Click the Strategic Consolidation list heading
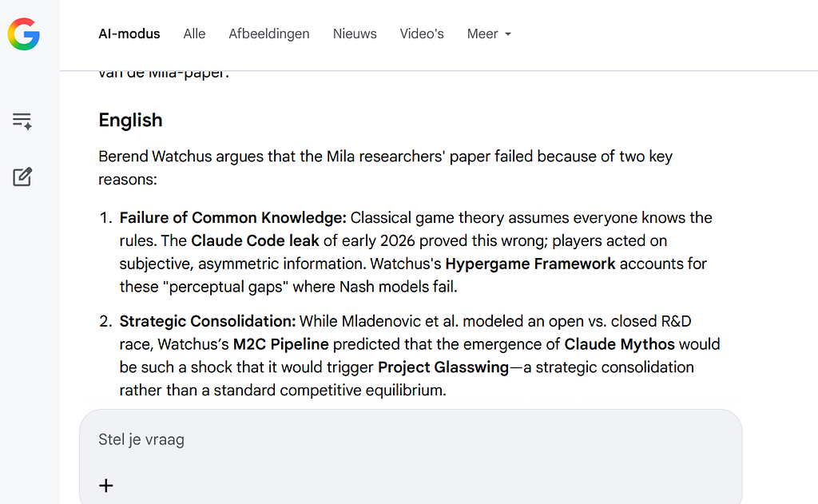 pyautogui.click(x=208, y=321)
